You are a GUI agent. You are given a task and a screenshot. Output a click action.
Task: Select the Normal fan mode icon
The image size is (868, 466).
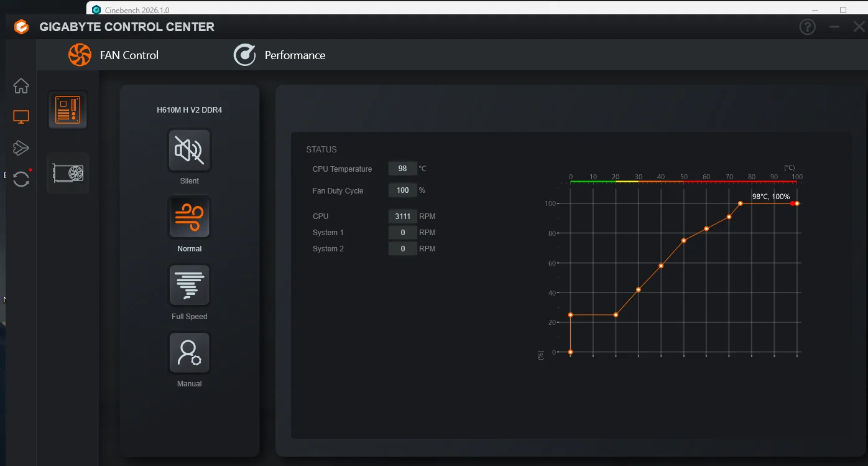[x=190, y=217]
